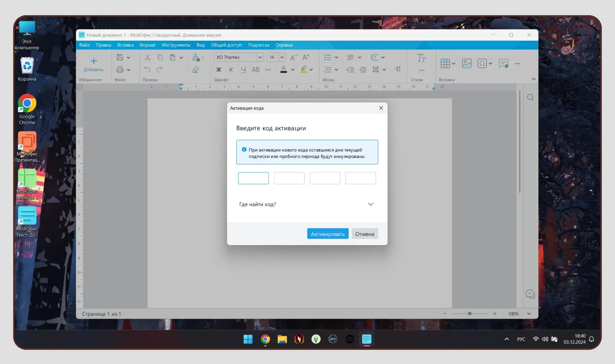This screenshot has height=364, width=615.
Task: Open the Файл menu
Action: pos(84,45)
